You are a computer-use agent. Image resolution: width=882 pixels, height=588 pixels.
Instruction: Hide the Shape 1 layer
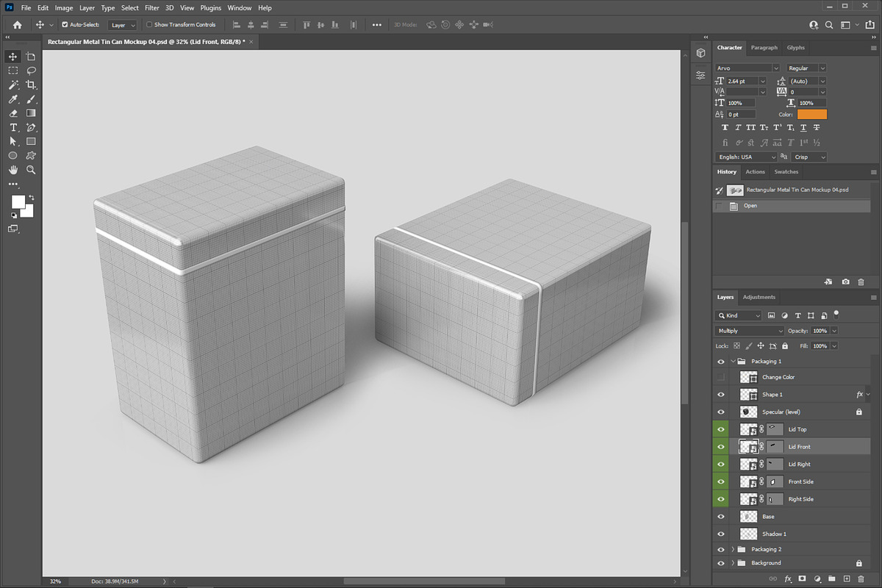[x=720, y=395]
